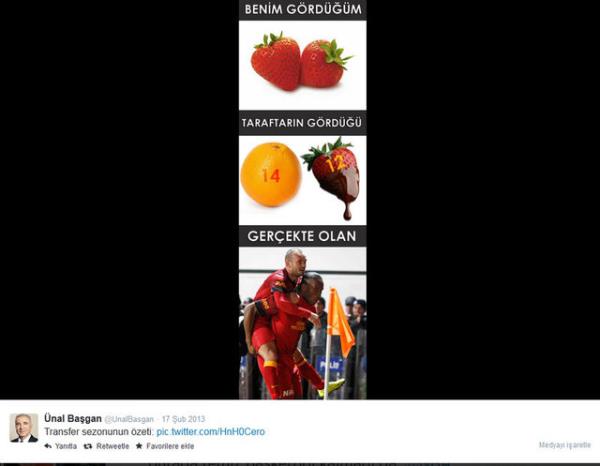
Task: Click the reply arrow icon
Action: 48,446
